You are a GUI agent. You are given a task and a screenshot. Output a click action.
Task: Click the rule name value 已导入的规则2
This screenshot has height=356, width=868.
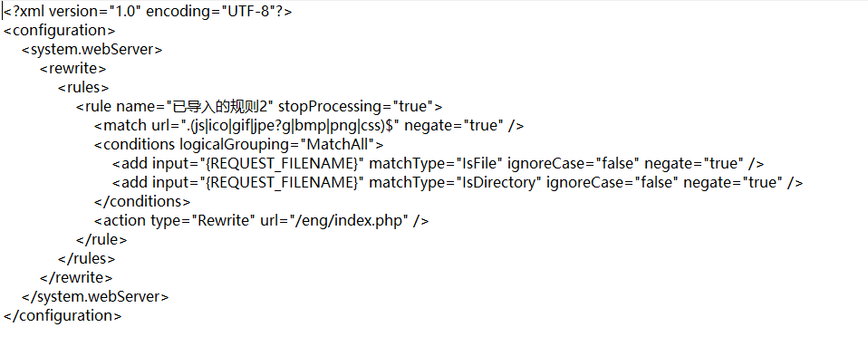point(217,106)
